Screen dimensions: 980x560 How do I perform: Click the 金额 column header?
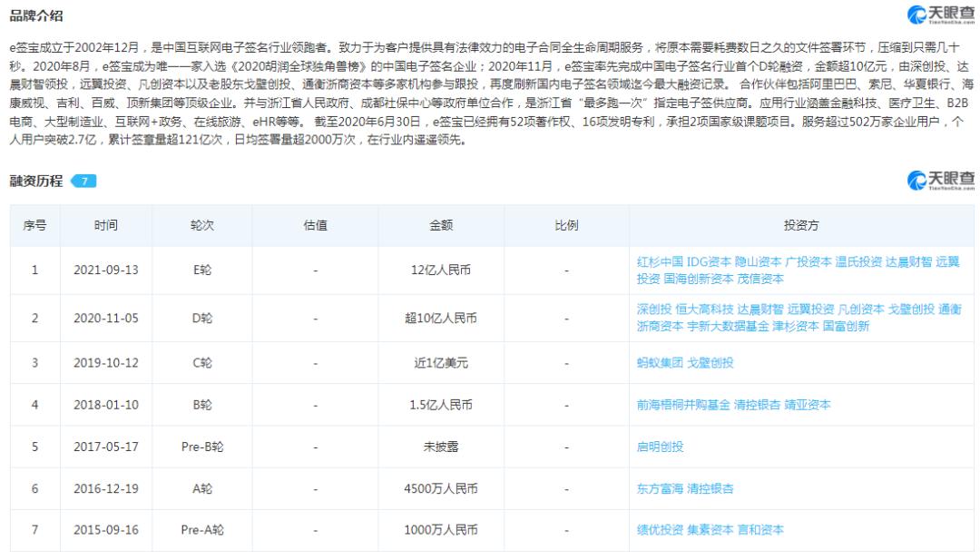[441, 225]
